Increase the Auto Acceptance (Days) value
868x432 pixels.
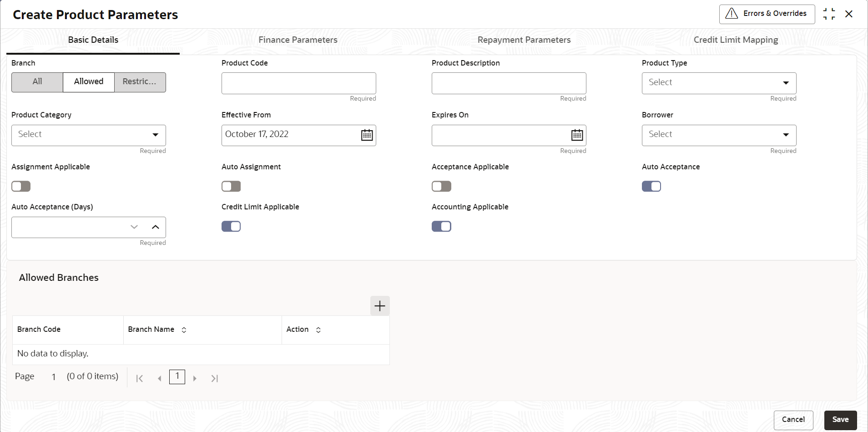point(156,227)
